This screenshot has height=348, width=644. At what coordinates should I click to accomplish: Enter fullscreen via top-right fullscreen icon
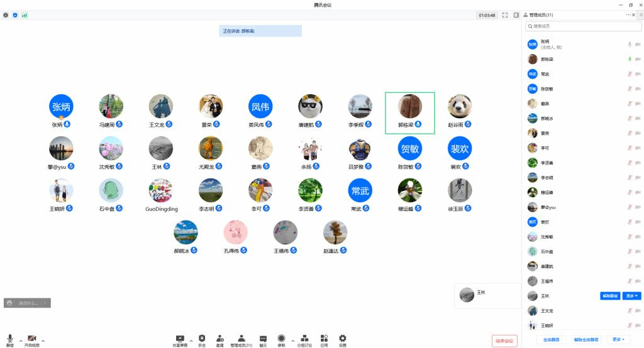pos(505,15)
